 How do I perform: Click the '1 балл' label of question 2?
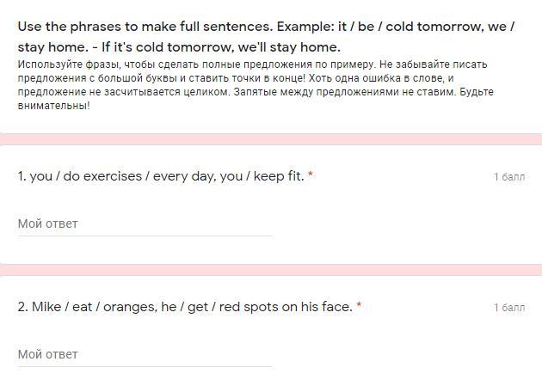click(x=508, y=308)
